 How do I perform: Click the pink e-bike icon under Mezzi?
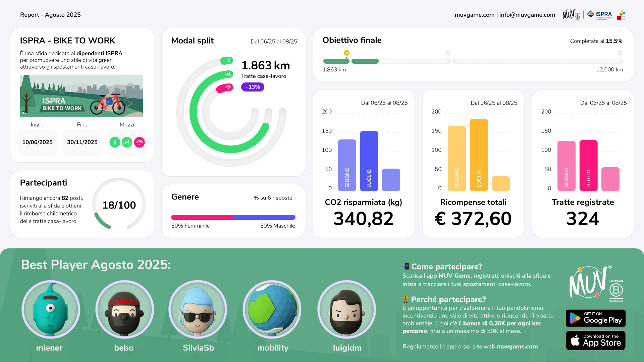[140, 142]
